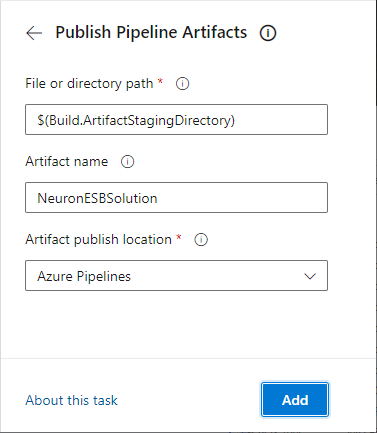
Task: Click required asterisk beside File or directory path
Action: point(160,81)
